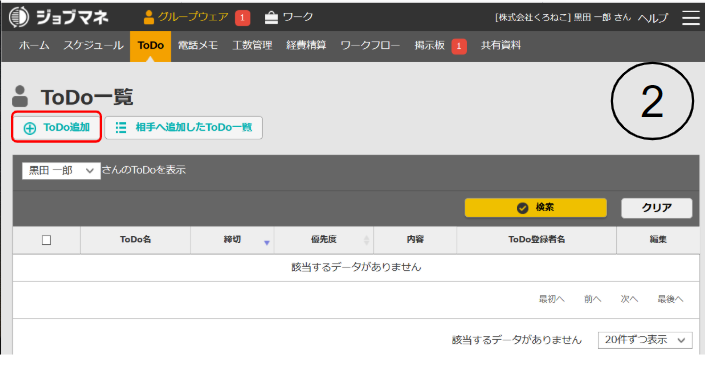Open 相手へ追加したToDo一覧
Image resolution: width=705 pixels, height=368 pixels.
(x=183, y=128)
